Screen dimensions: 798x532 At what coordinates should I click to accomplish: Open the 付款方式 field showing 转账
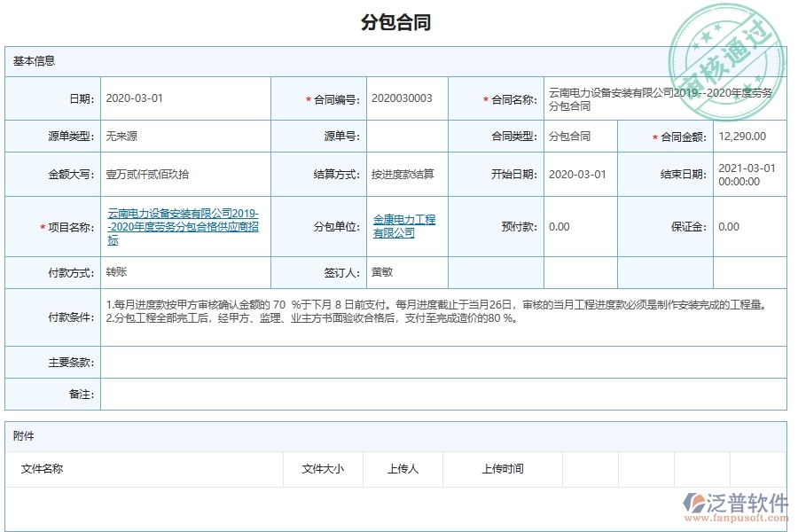pyautogui.click(x=184, y=272)
